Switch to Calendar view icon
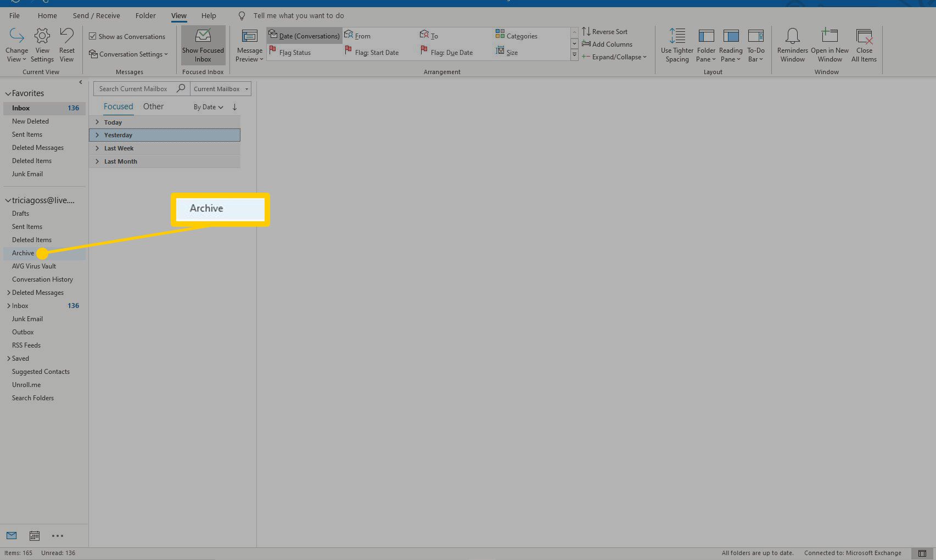The width and height of the screenshot is (936, 560). click(34, 535)
